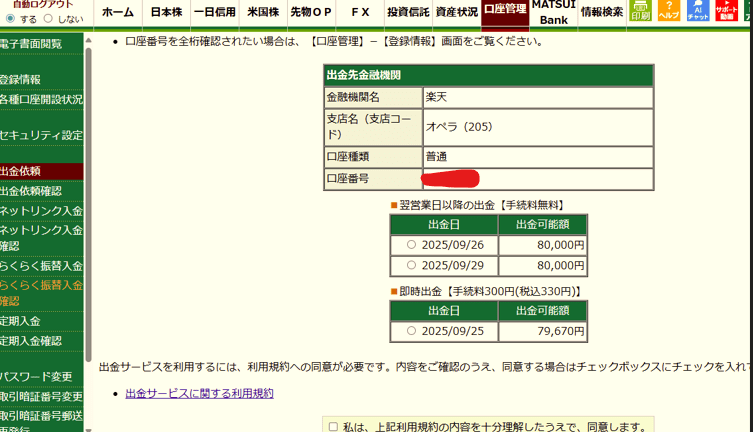Screen dimensions: 753x432
Task: Open 出金サービスに関する利用規約 link
Action: 199,394
